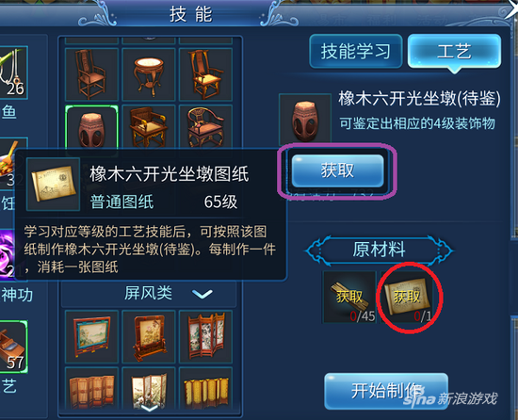The width and height of the screenshot is (518, 420).
Task: Click the tall dark wooden chair icon
Action: (91, 74)
